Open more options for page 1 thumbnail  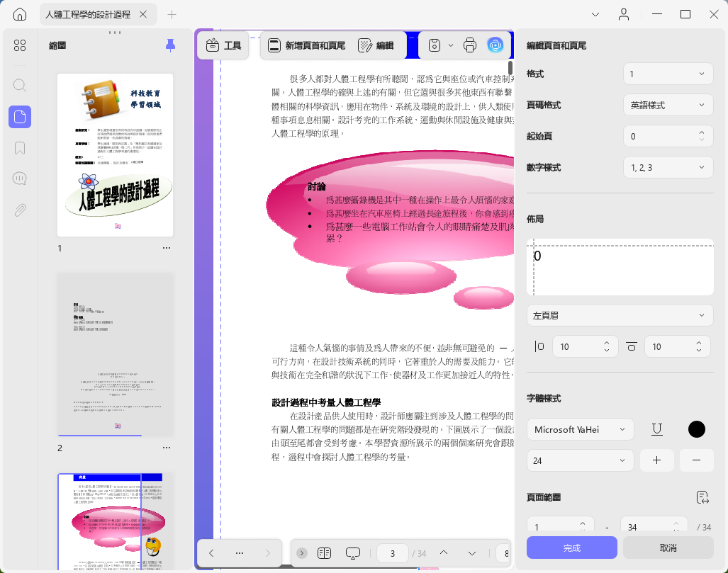point(167,248)
